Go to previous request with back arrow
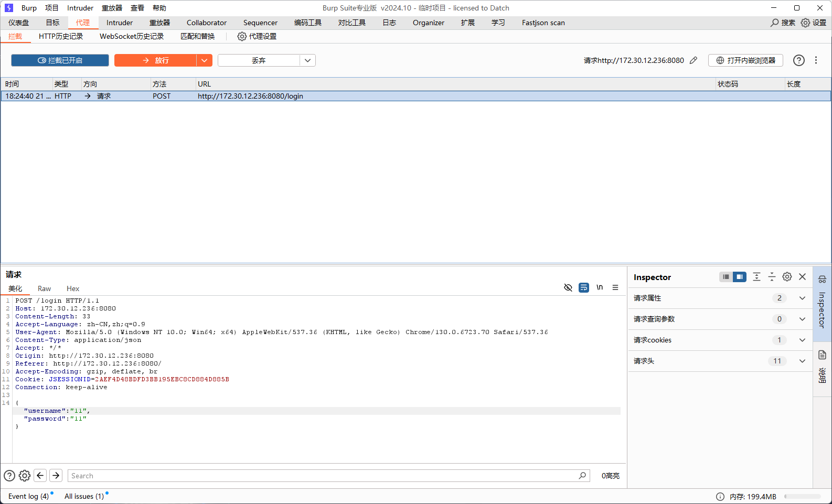Screen dimensions: 832x504 (40, 476)
